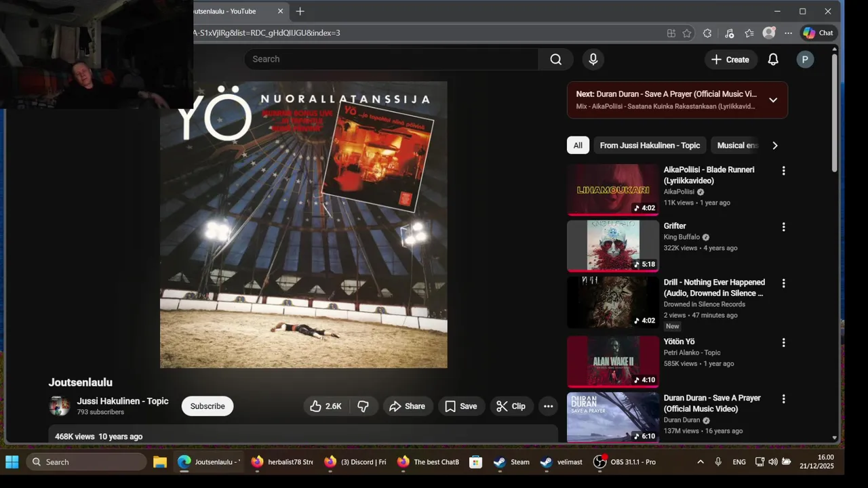Select From Jussi Hakulinen - Topic chip
This screenshot has width=868, height=488.
650,145
